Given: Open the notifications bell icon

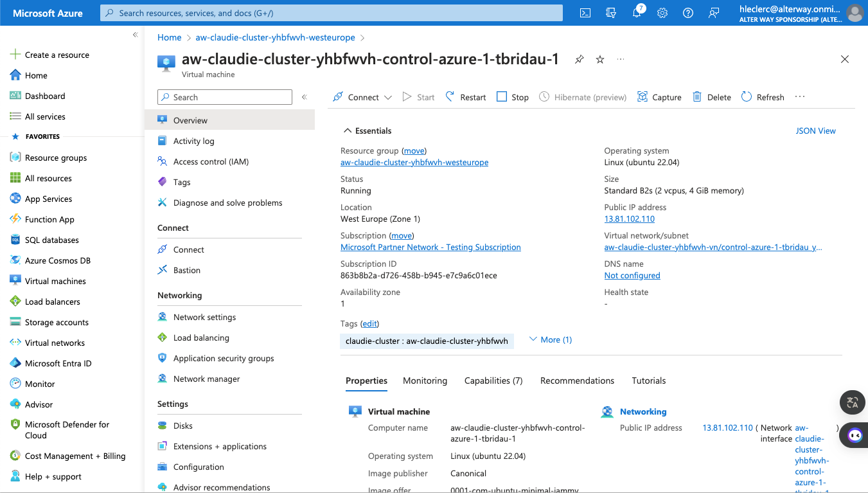Looking at the screenshot, I should click(637, 13).
